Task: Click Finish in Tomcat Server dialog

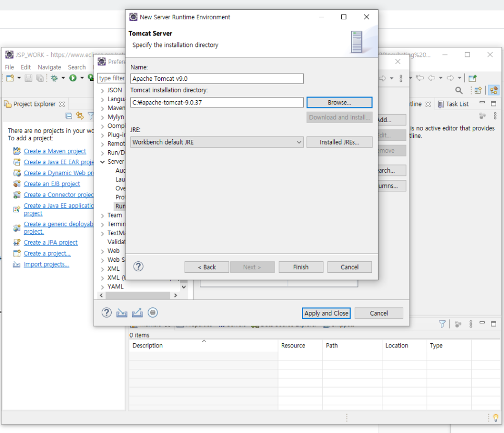Action: pyautogui.click(x=301, y=267)
